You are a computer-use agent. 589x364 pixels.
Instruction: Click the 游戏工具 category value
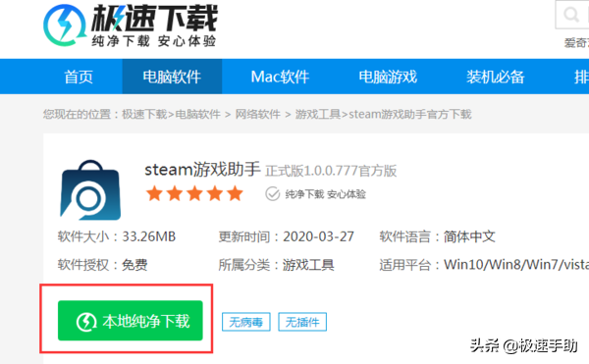[308, 265]
